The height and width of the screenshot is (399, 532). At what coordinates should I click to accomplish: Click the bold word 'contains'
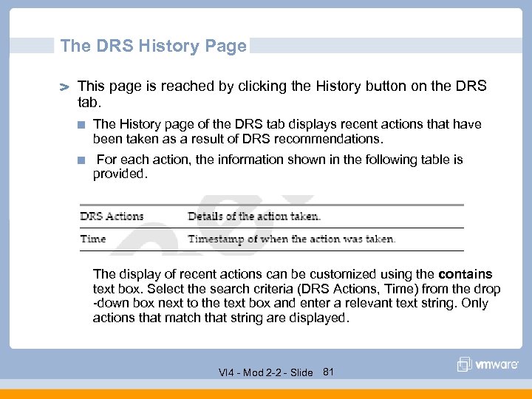click(465, 274)
